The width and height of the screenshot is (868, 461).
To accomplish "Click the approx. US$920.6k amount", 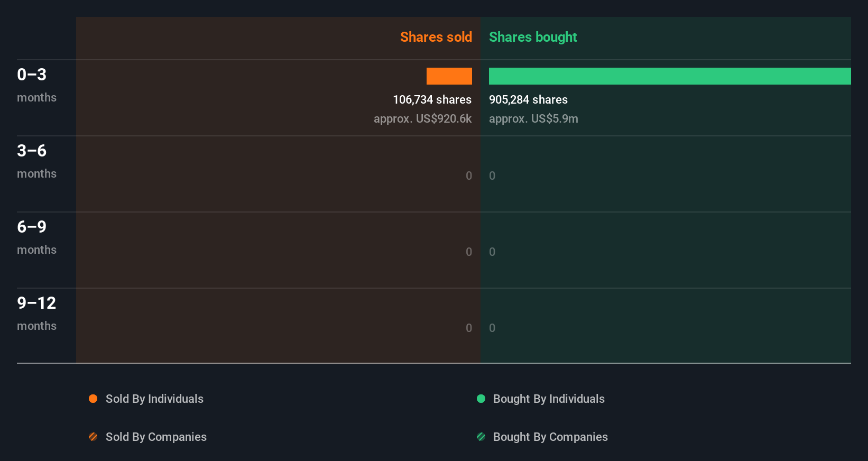I will [x=422, y=119].
